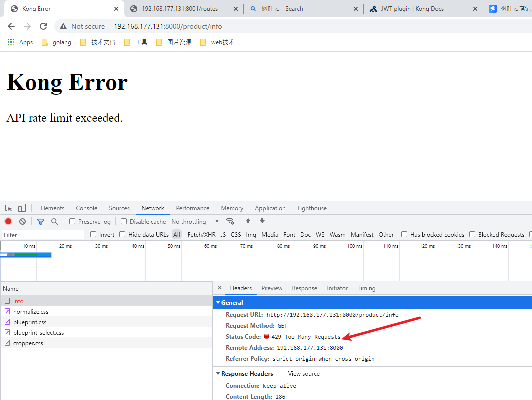Open the Memory panel

pos(232,208)
